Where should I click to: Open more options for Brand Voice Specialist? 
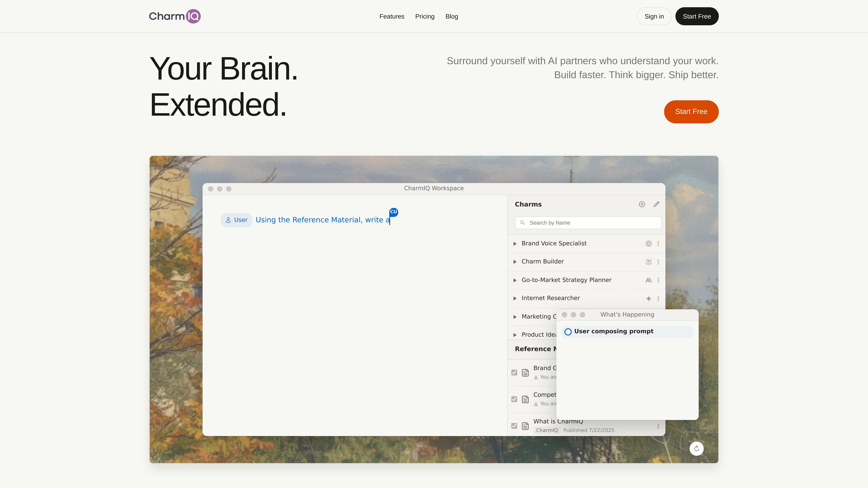[x=658, y=244]
